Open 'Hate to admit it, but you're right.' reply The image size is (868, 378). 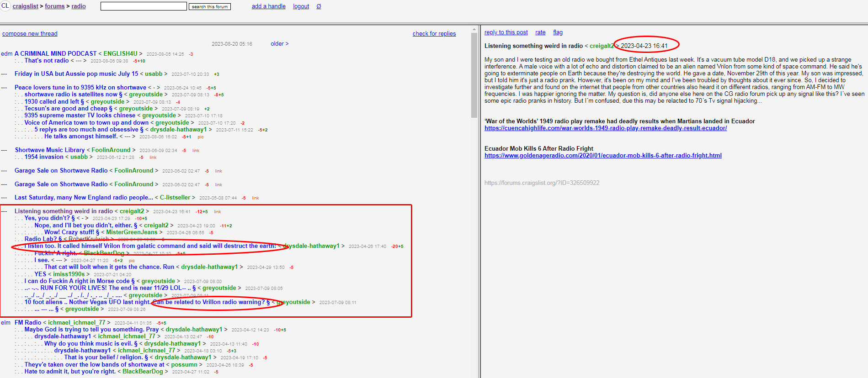point(70,372)
